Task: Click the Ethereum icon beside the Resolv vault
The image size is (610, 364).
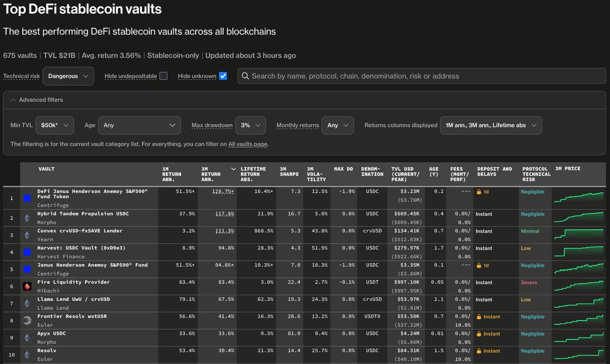Action: tap(27, 355)
